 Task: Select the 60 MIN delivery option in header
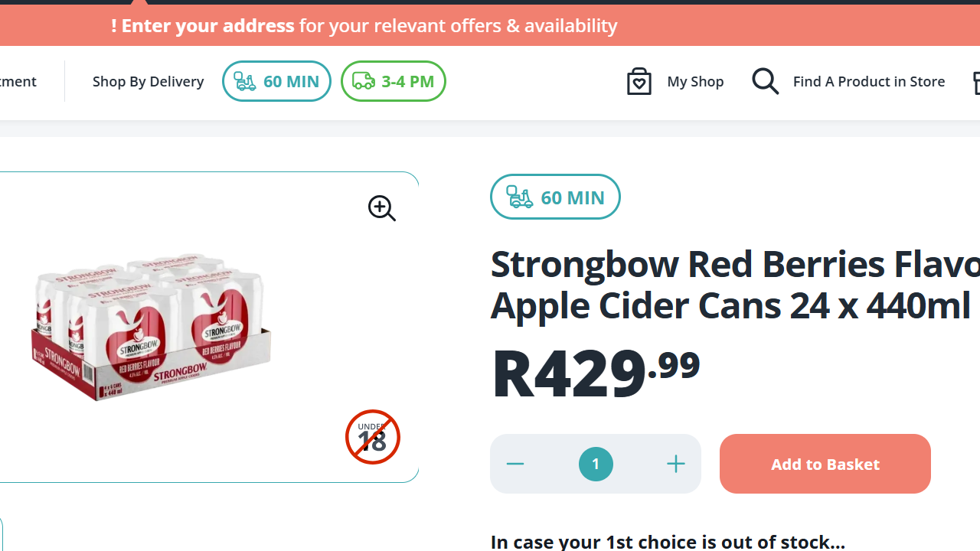277,81
